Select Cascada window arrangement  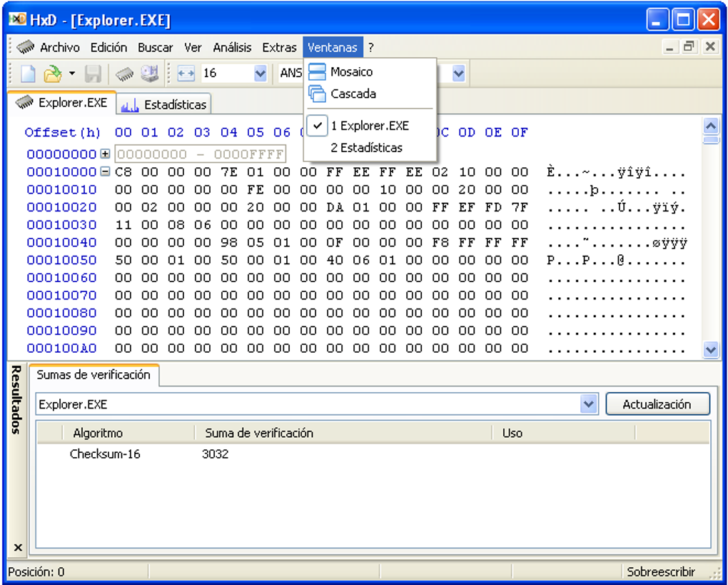pos(353,94)
